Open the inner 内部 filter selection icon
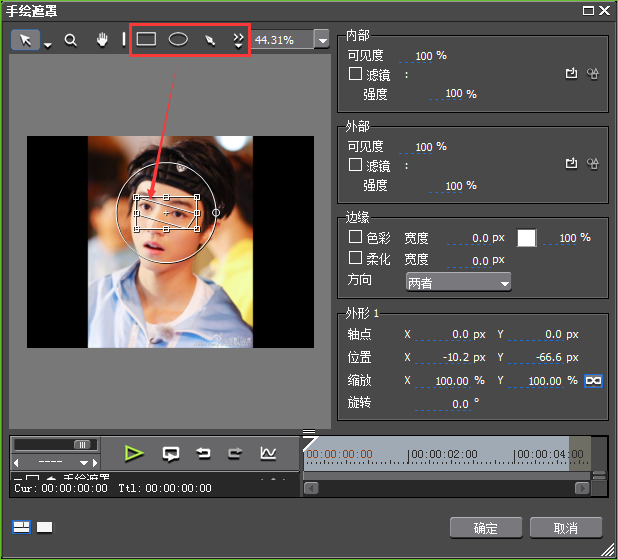This screenshot has height=560, width=618. (x=571, y=74)
